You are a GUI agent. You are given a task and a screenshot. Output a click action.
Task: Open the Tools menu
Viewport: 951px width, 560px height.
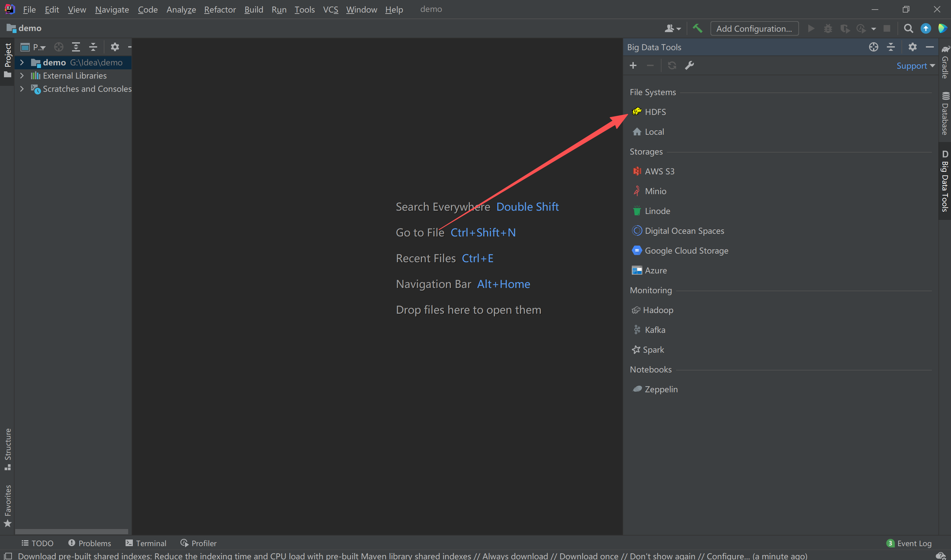point(304,10)
